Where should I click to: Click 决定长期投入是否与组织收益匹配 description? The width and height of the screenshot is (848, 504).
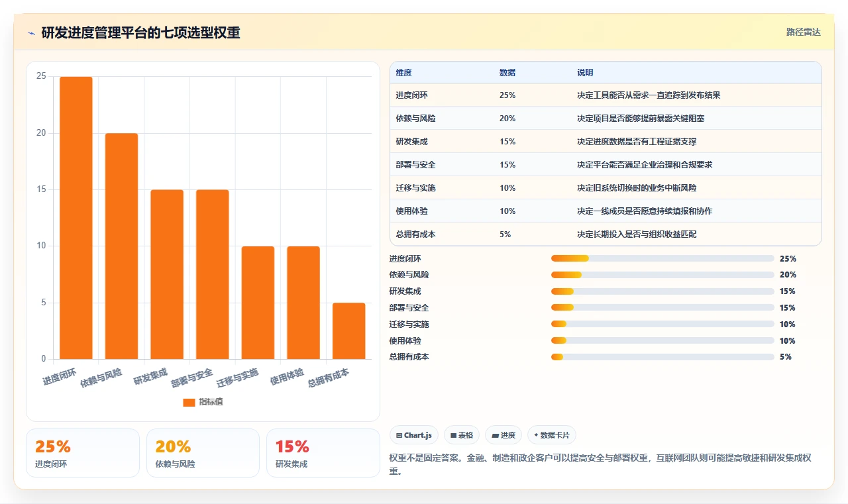click(x=637, y=234)
